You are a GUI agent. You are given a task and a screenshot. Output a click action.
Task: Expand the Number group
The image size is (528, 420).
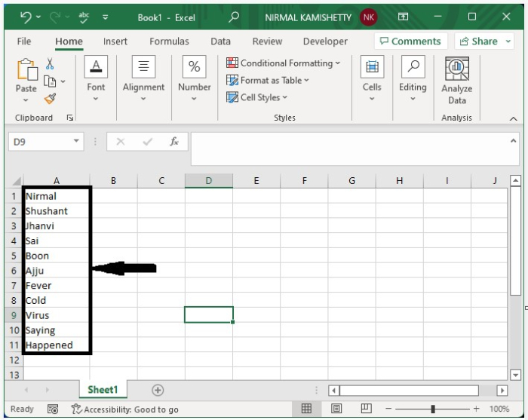coord(195,78)
